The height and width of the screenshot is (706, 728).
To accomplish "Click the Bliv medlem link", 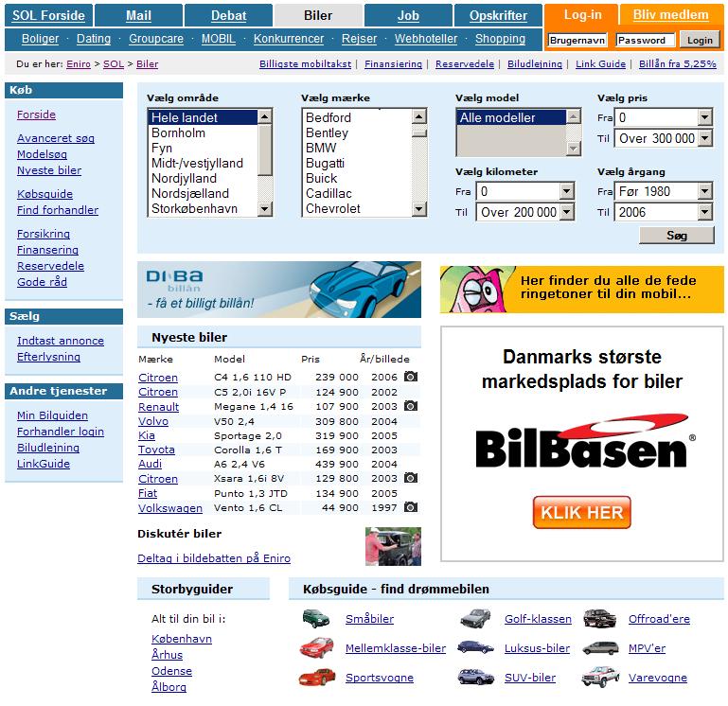I will pyautogui.click(x=671, y=15).
